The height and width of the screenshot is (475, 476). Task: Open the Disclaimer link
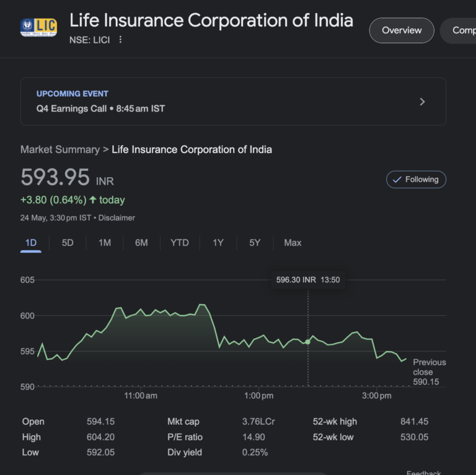117,218
